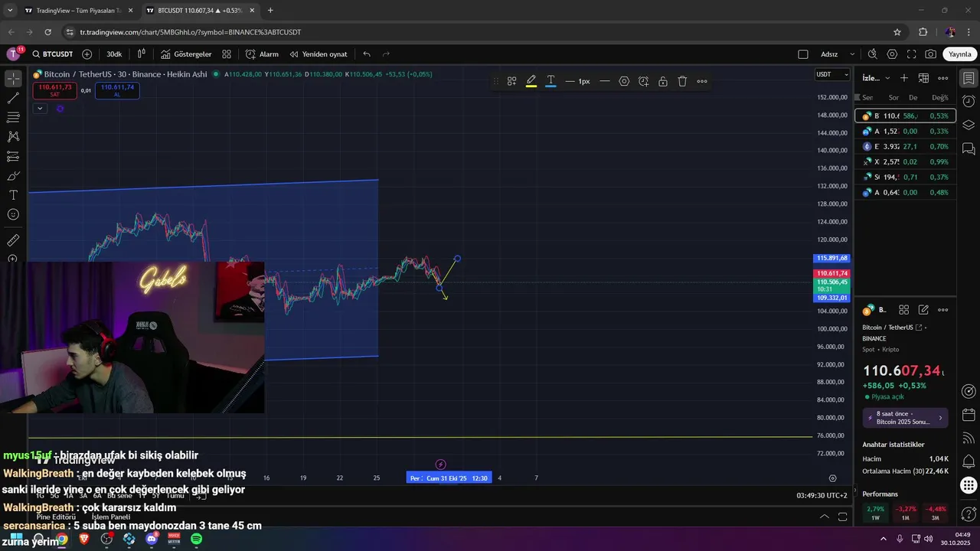Open drawing templates in floating toolbar

tap(511, 81)
